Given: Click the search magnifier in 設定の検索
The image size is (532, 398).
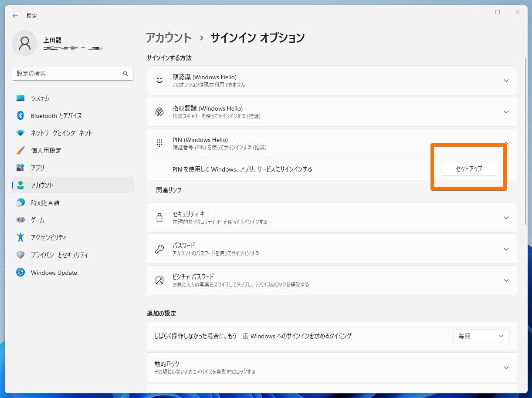Looking at the screenshot, I should tap(125, 73).
